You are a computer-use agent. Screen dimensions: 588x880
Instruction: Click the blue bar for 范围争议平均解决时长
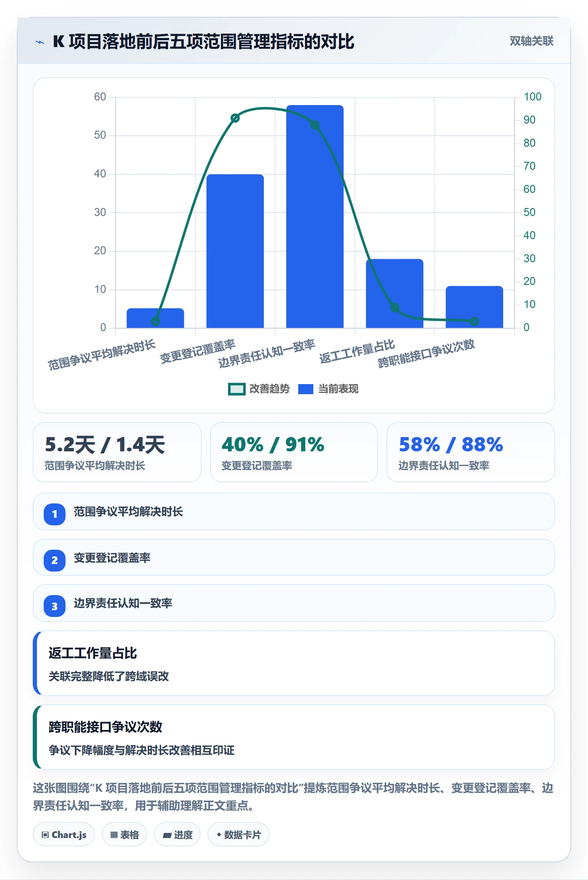[155, 318]
